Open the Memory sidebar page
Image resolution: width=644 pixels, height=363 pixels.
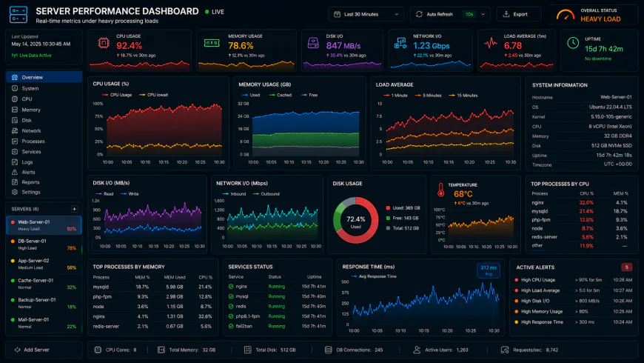pos(44,110)
